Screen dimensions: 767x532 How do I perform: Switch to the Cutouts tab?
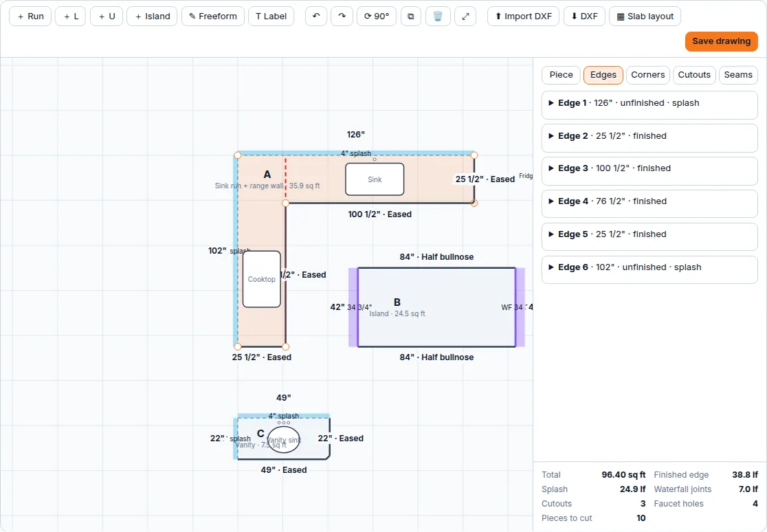(694, 75)
